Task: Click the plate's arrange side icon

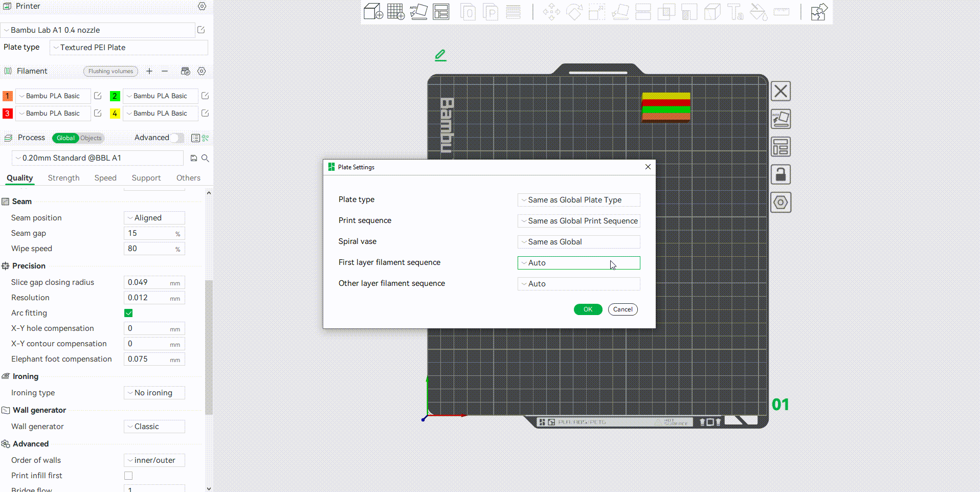Action: 781,147
